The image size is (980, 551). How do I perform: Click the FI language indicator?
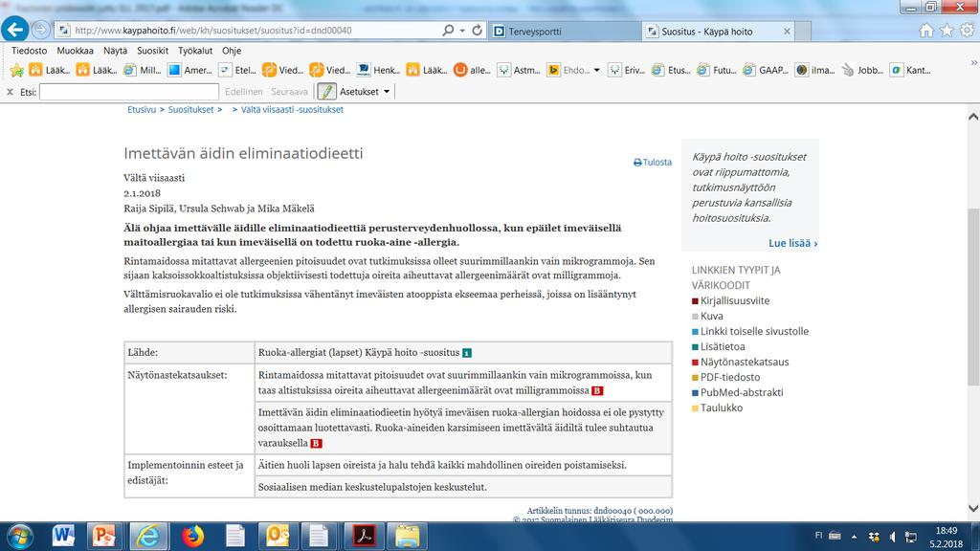(819, 536)
